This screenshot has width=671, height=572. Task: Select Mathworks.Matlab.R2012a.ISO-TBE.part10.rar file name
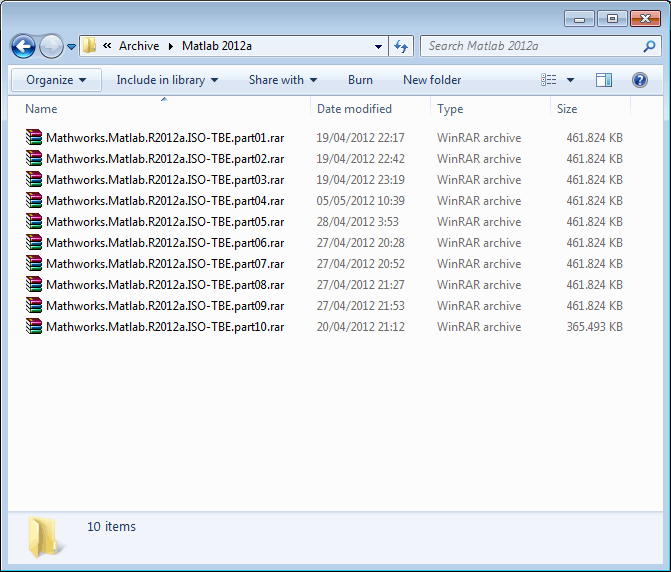pyautogui.click(x=165, y=326)
